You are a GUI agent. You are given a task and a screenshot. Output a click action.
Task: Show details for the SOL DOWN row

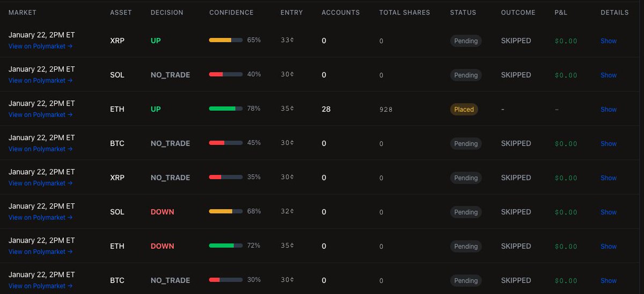point(609,212)
